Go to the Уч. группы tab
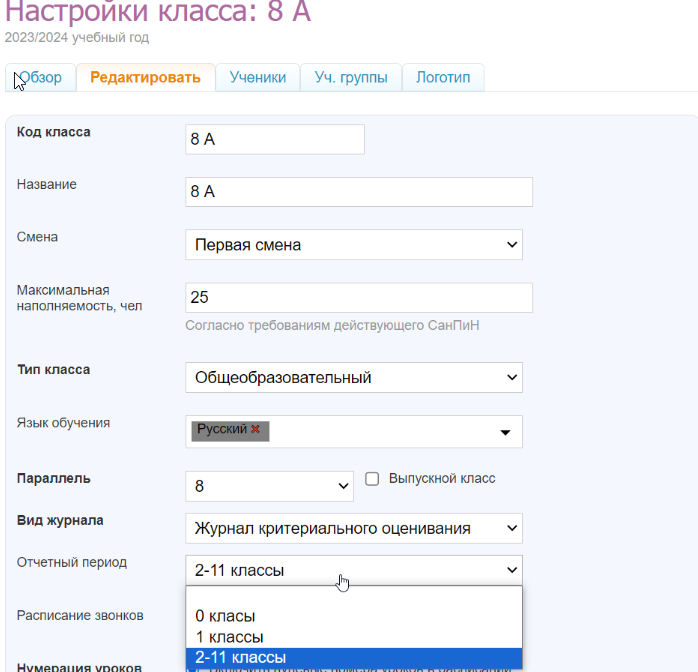698x672 pixels. [x=351, y=78]
